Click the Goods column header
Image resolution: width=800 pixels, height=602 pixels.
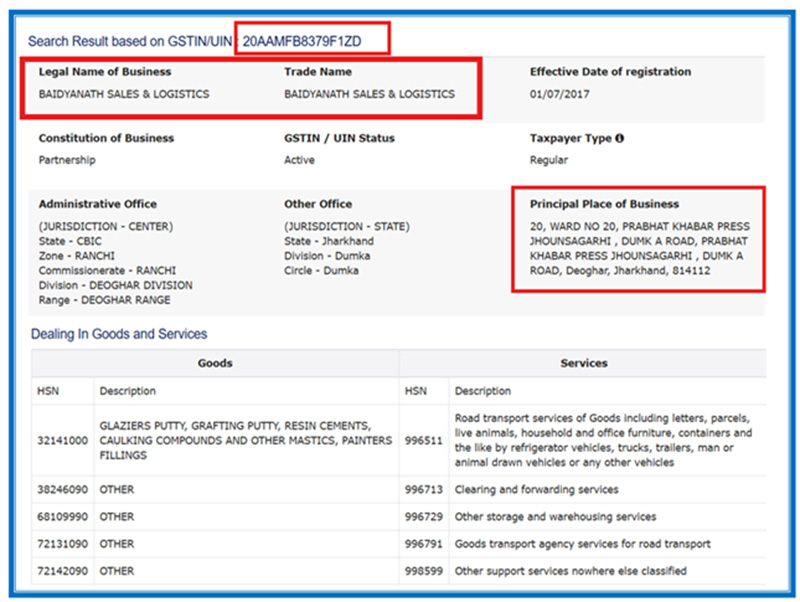(x=215, y=363)
